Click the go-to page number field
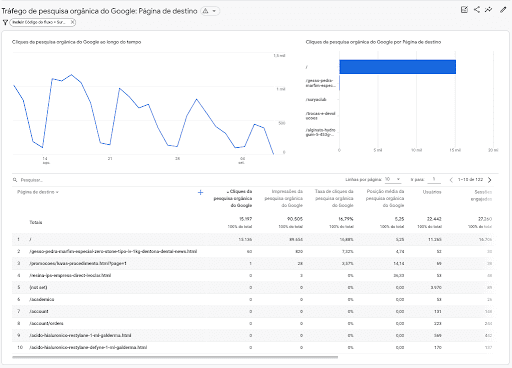This screenshot has width=512, height=368. coord(434,179)
